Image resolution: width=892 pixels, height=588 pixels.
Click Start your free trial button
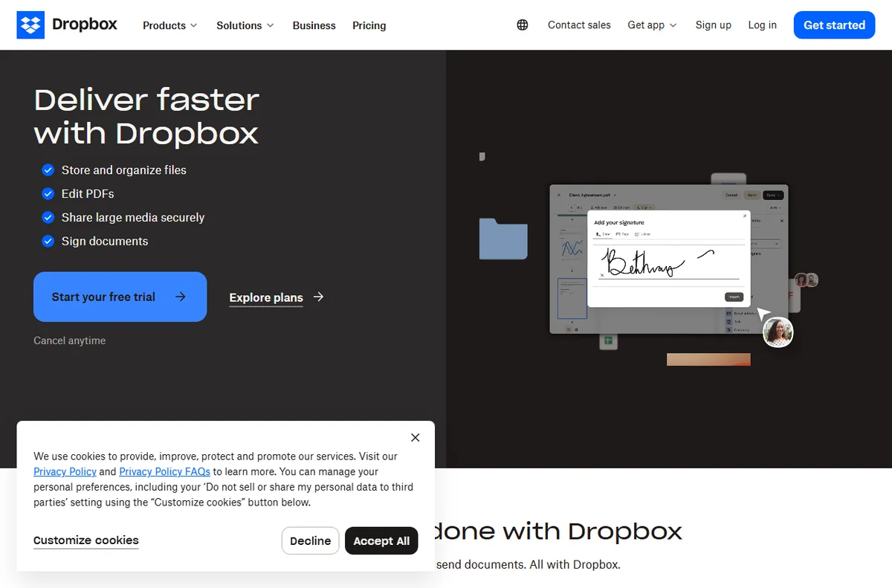(120, 297)
